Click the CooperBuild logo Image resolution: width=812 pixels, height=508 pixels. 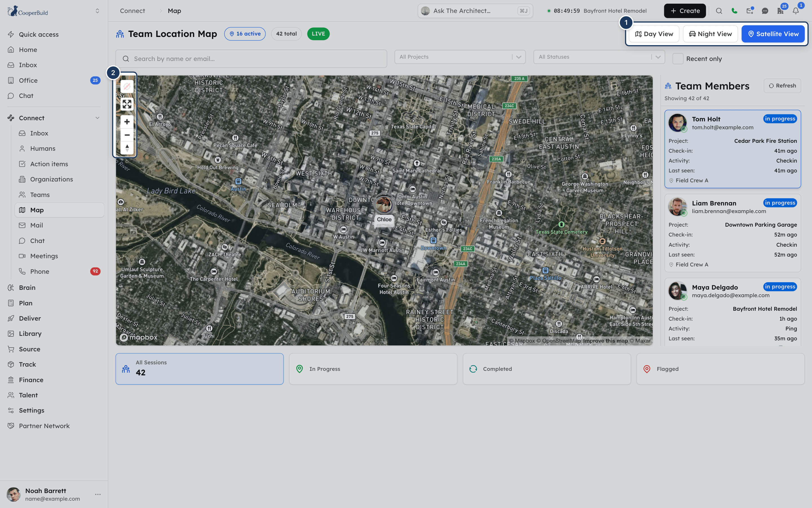[x=28, y=11]
